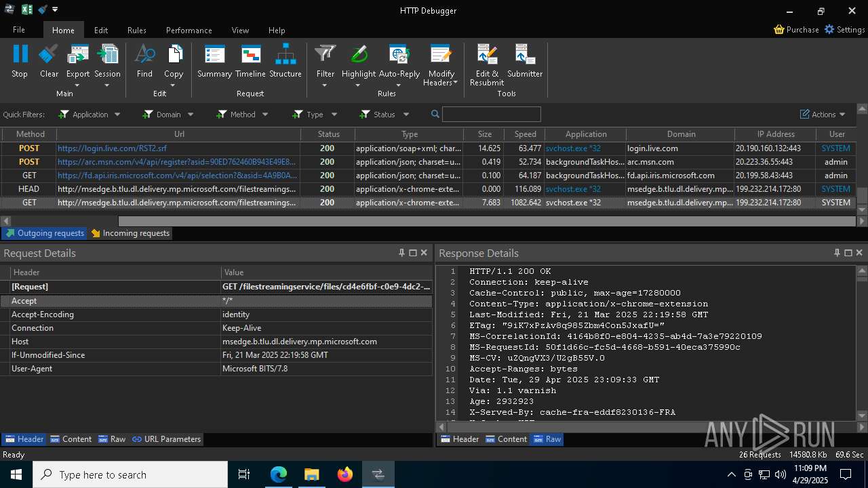
Task: Click the Purchase cart icon
Action: coord(779,30)
